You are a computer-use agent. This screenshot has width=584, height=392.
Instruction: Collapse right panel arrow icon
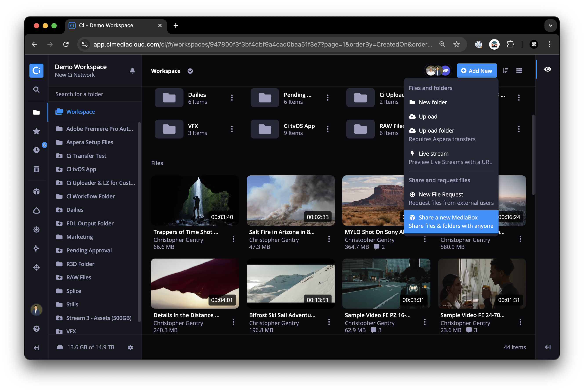(548, 347)
